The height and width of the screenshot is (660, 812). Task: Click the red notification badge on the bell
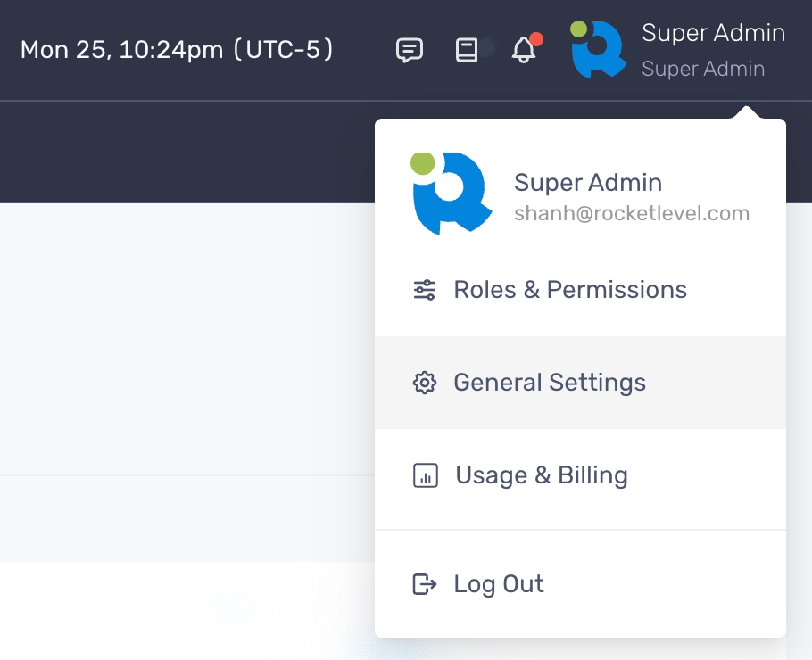(535, 39)
